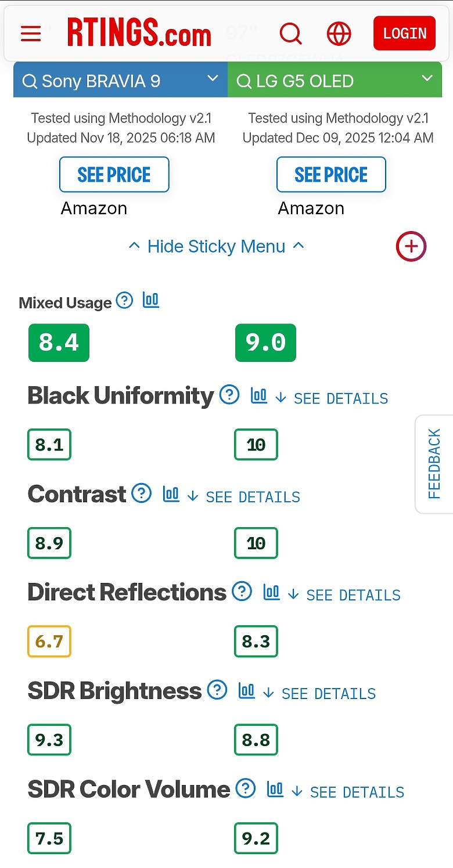Open Mixed Usage help question icon
This screenshot has width=453, height=868.
(x=124, y=300)
